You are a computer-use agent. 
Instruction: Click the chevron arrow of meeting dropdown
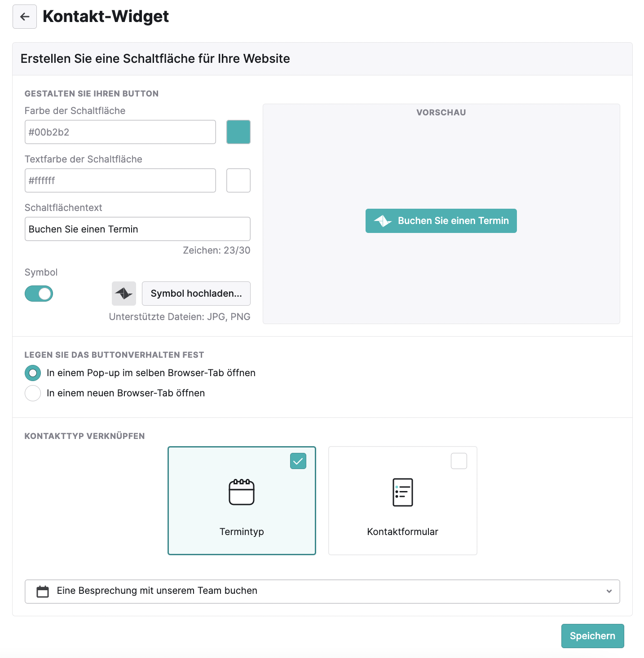(x=609, y=591)
